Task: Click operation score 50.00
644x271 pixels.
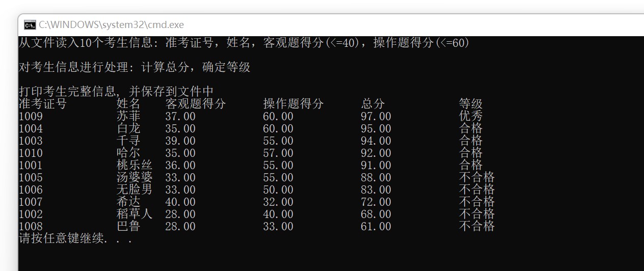Action: 278,190
